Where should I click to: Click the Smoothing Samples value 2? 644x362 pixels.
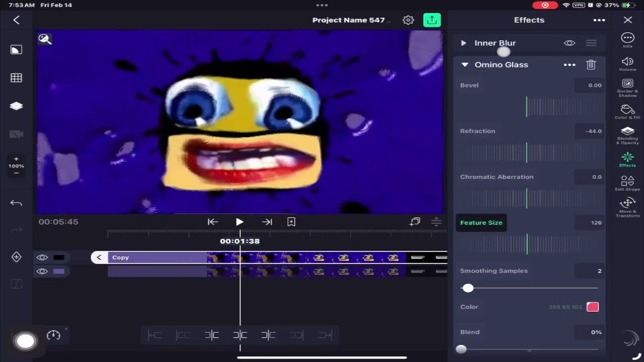589,271
